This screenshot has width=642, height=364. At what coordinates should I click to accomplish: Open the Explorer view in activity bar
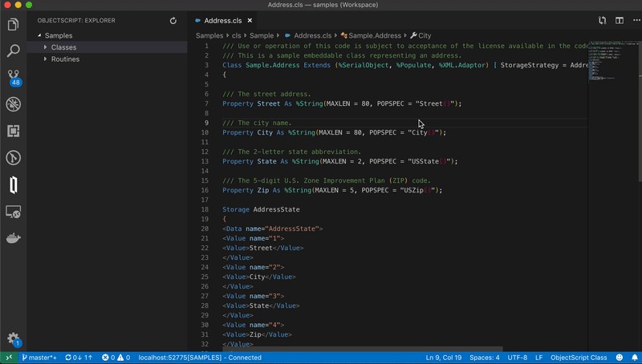(13, 25)
